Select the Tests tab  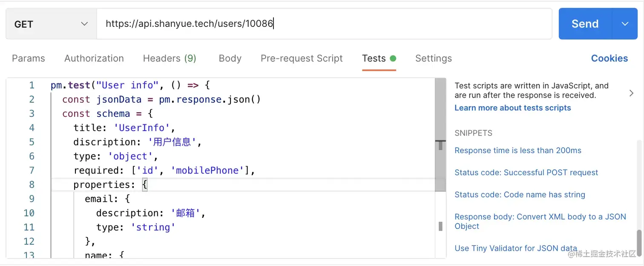[374, 58]
